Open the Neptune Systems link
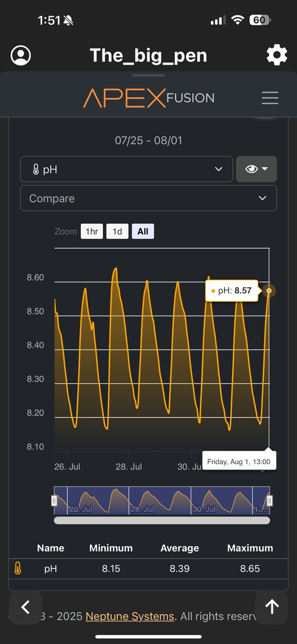Viewport: 297px width, 644px height. tap(130, 617)
